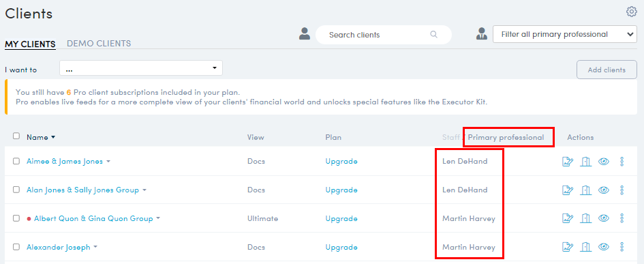This screenshot has width=644, height=264.
Task: Click the Docs view value for Alan Jones & Sally Jones Group
Action: [256, 190]
